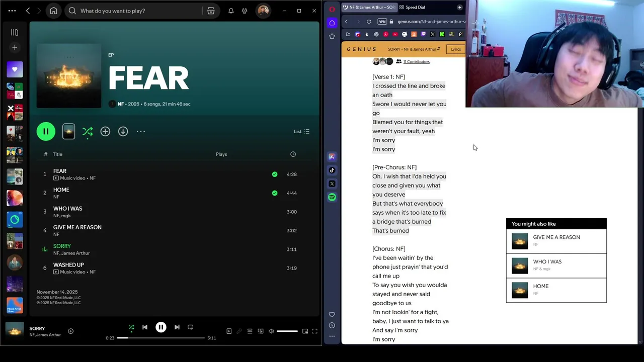Add SORRY to Liked Songs in player bar
The height and width of the screenshot is (362, 644).
click(71, 331)
